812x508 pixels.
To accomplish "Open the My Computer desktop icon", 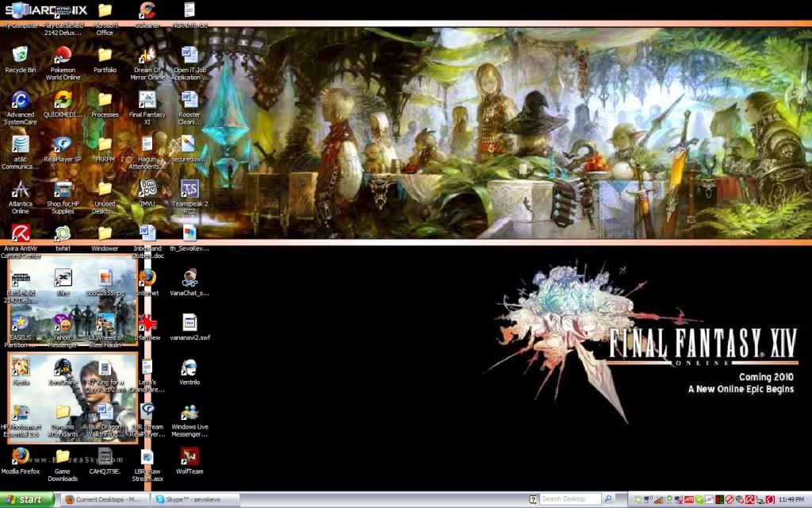I will point(20,10).
